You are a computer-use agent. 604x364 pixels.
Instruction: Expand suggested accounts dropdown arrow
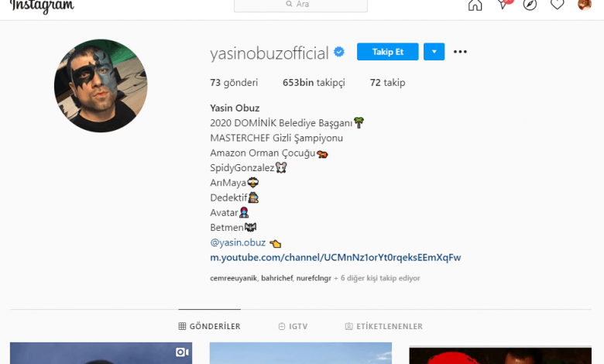pyautogui.click(x=434, y=52)
